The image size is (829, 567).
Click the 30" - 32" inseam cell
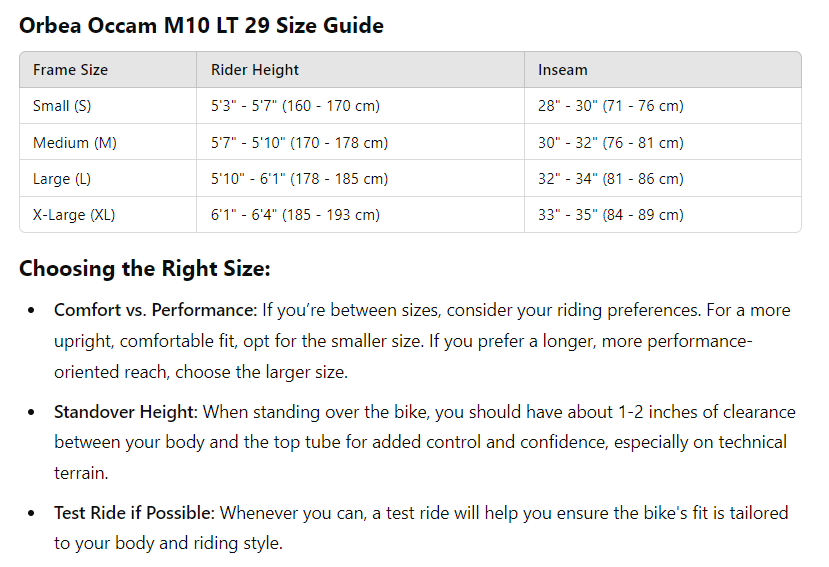[x=610, y=143]
